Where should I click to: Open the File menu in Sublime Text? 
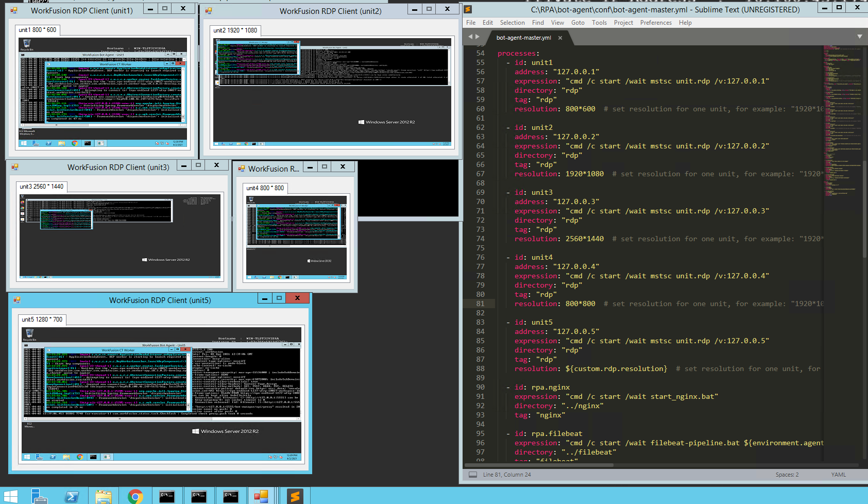coord(471,23)
